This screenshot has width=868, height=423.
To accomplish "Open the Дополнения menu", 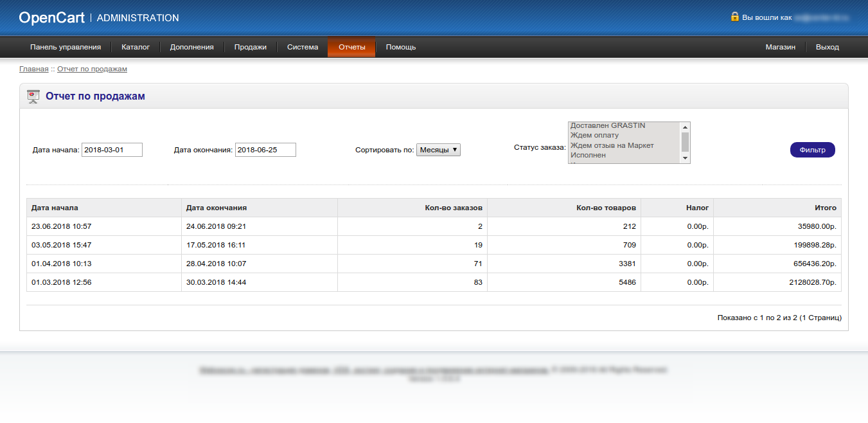I will point(192,47).
